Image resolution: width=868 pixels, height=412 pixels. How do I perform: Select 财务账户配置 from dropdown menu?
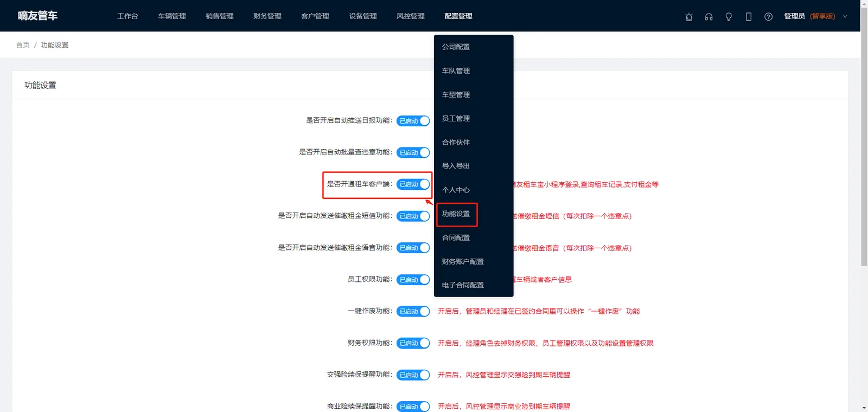pos(474,261)
